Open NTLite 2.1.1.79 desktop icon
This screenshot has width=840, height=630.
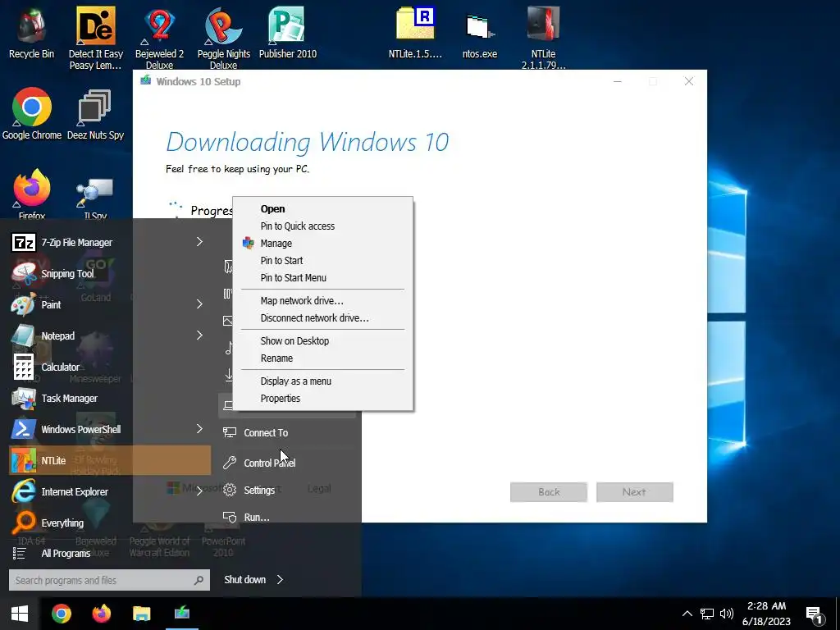(543, 38)
